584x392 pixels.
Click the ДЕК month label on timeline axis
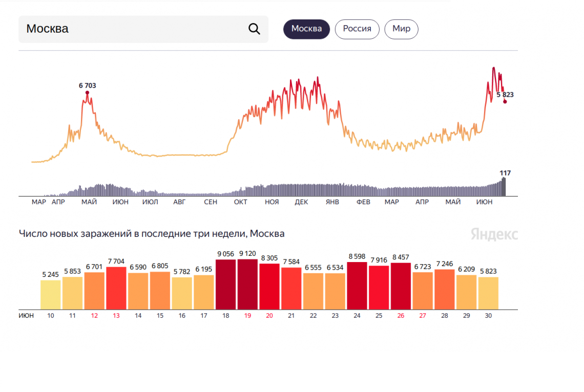(301, 202)
